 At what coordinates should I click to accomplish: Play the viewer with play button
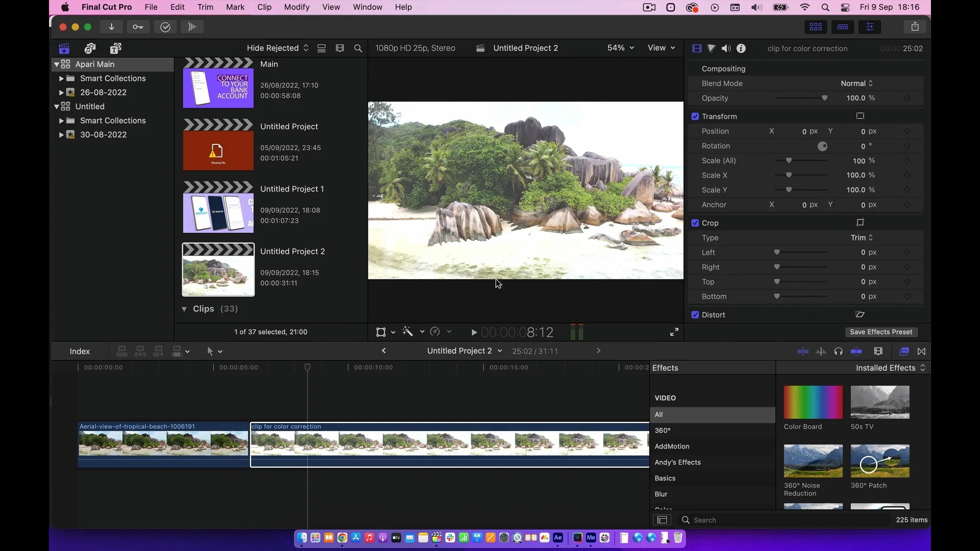[474, 333]
